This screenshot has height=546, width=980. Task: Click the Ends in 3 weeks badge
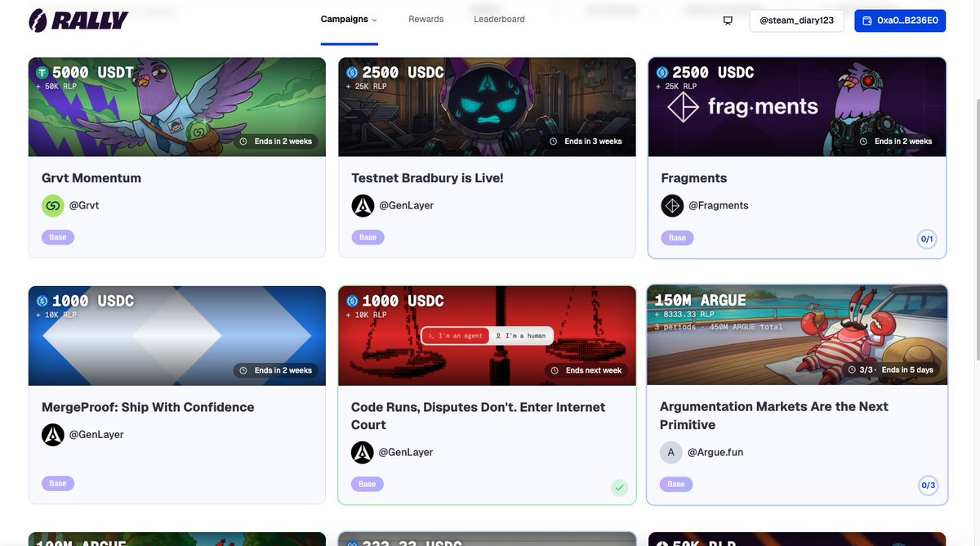(x=586, y=141)
